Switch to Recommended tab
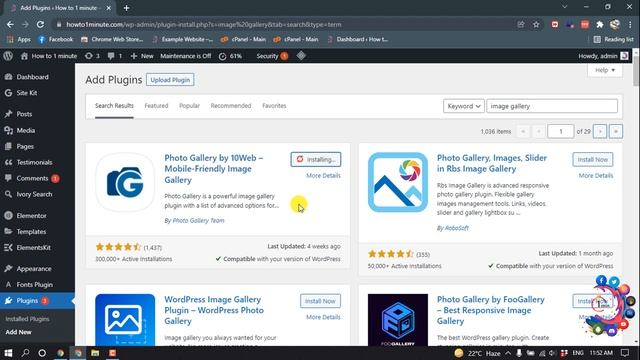 pos(231,106)
